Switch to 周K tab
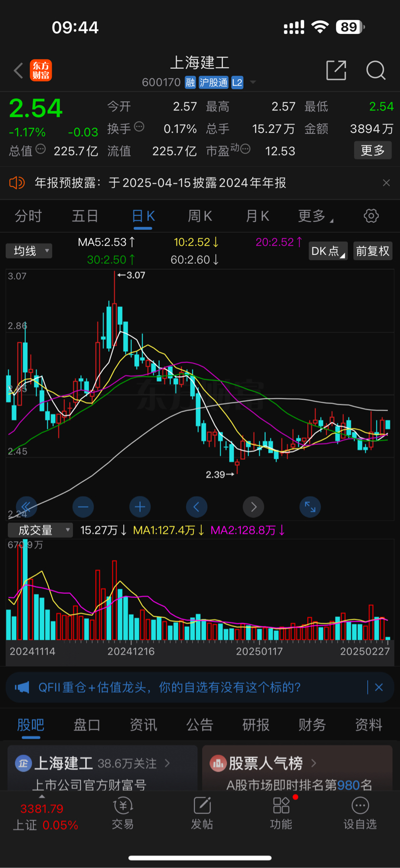 click(x=200, y=216)
